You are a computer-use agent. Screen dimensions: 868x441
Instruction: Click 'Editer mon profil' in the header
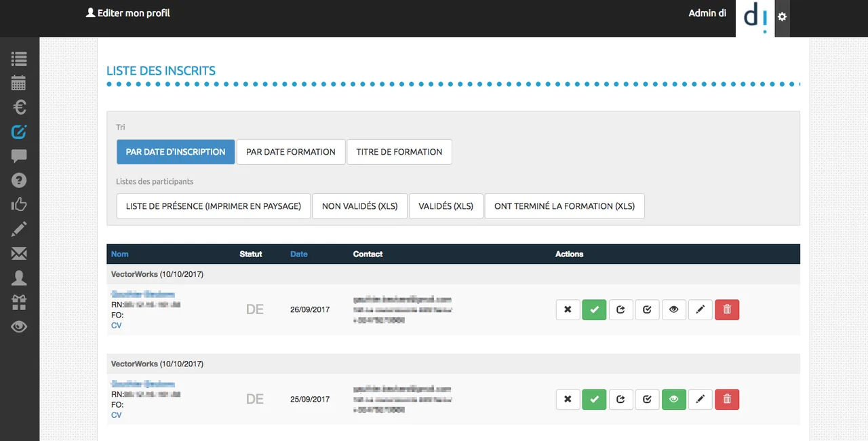coord(128,13)
